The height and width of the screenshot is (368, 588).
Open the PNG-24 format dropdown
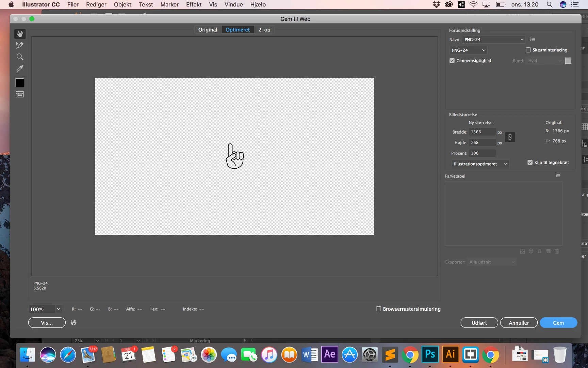468,50
